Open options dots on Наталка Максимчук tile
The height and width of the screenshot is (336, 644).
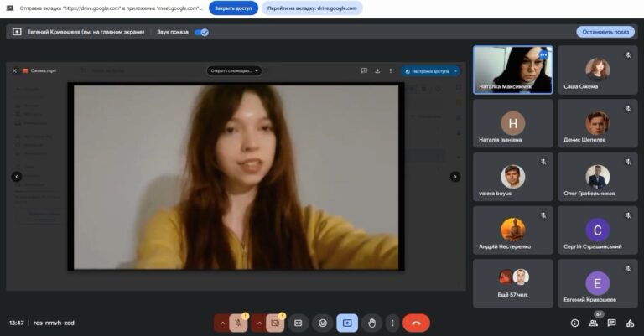pos(543,55)
